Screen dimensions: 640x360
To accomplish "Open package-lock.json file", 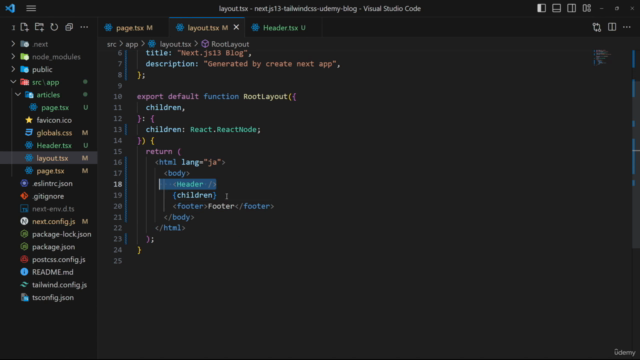I will click(62, 234).
